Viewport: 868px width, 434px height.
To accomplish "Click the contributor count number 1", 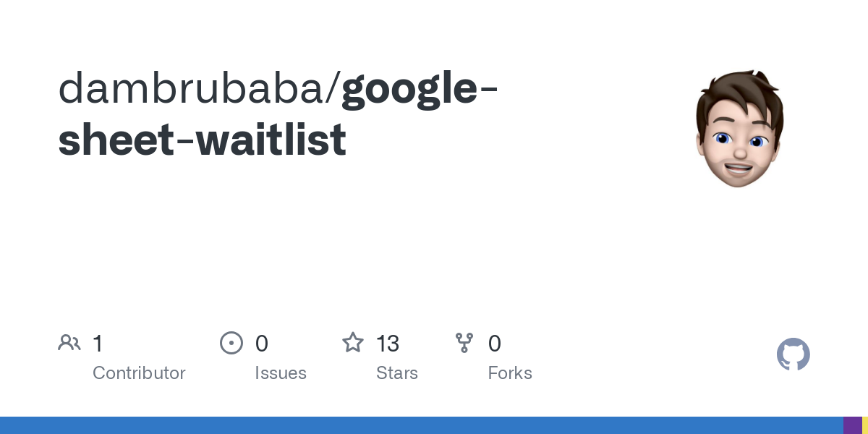I will point(98,344).
